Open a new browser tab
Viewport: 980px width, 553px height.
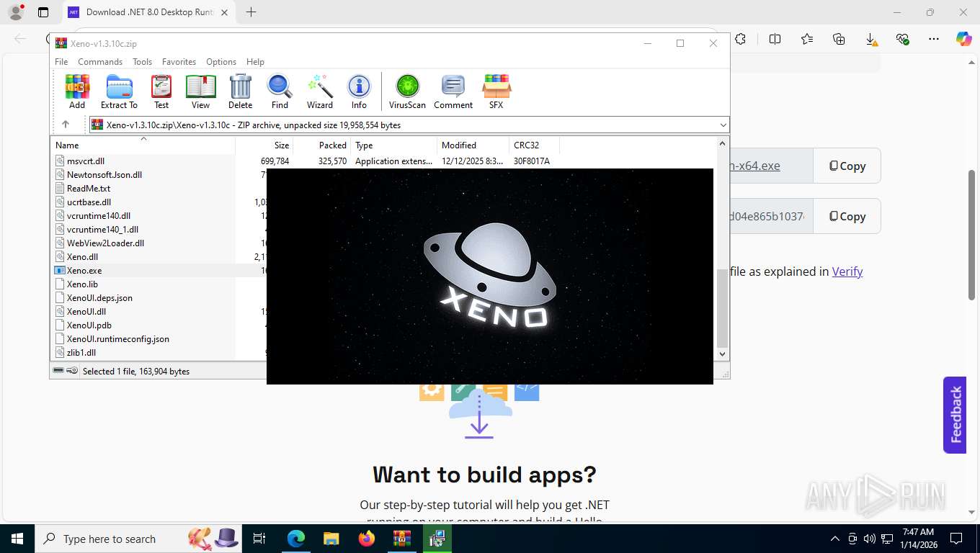251,12
